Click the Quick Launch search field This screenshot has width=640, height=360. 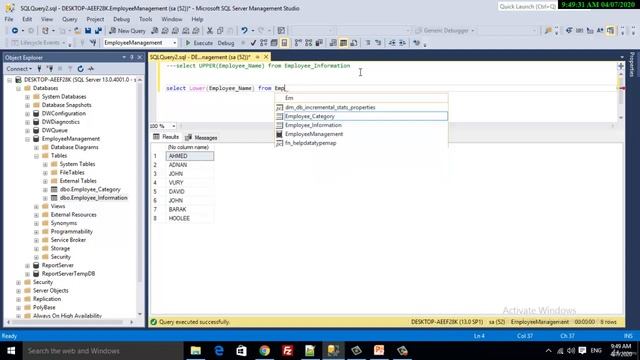tap(527, 6)
